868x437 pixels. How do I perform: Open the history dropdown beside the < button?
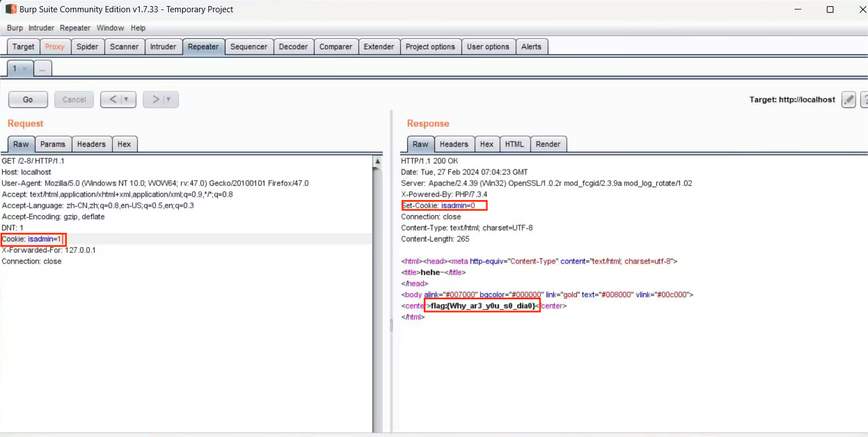(127, 100)
